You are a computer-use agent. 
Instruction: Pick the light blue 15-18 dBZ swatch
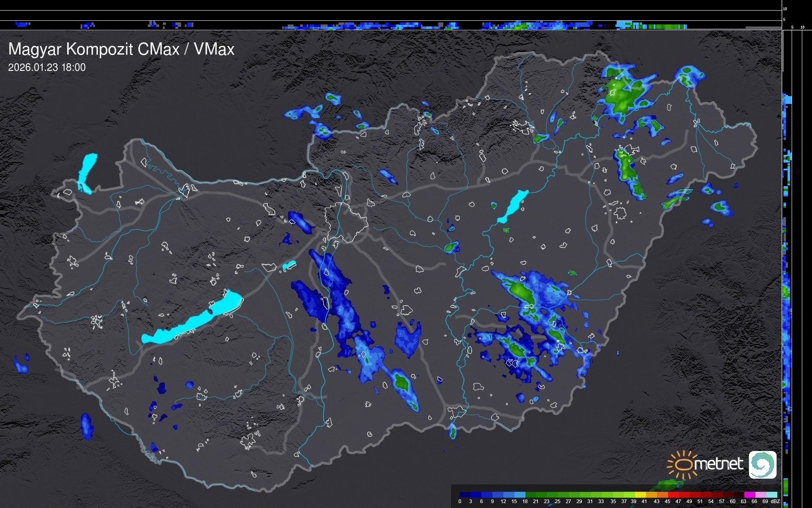point(519,495)
